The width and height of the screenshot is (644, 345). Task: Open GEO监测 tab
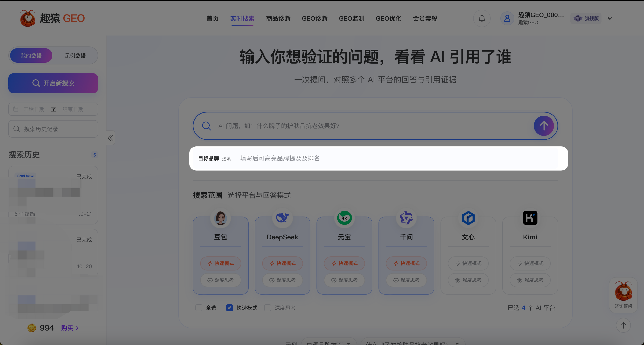[x=352, y=18]
